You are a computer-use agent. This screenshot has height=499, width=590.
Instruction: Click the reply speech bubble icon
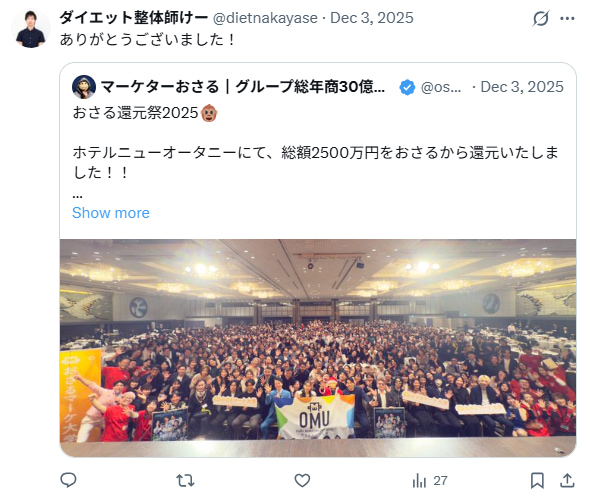click(x=68, y=480)
